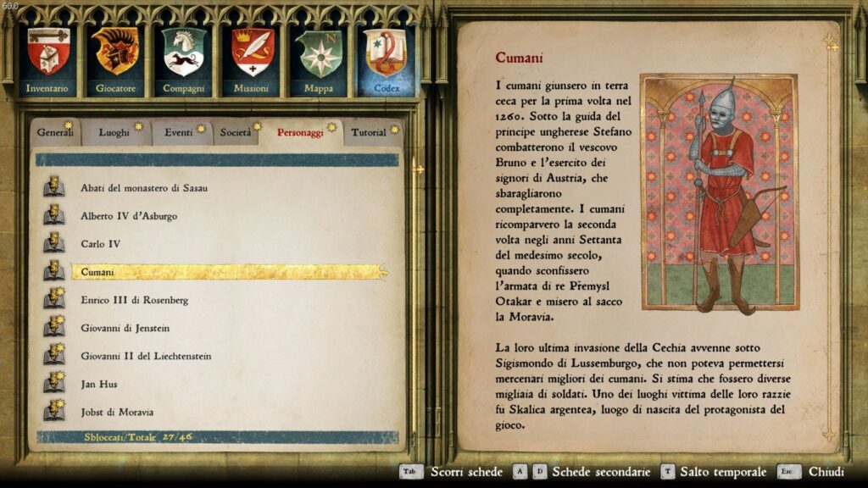
Task: Open entry Giovanni di Jenstein
Action: pyautogui.click(x=125, y=328)
